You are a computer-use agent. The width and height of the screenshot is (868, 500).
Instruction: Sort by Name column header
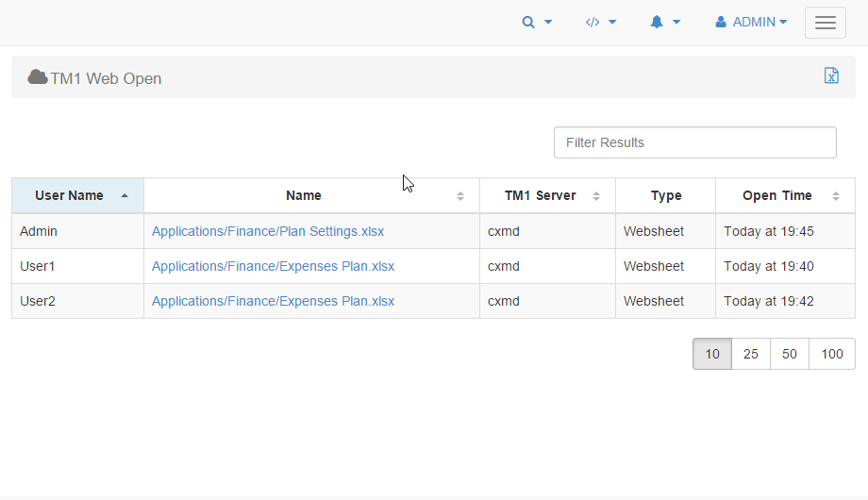pyautogui.click(x=311, y=195)
